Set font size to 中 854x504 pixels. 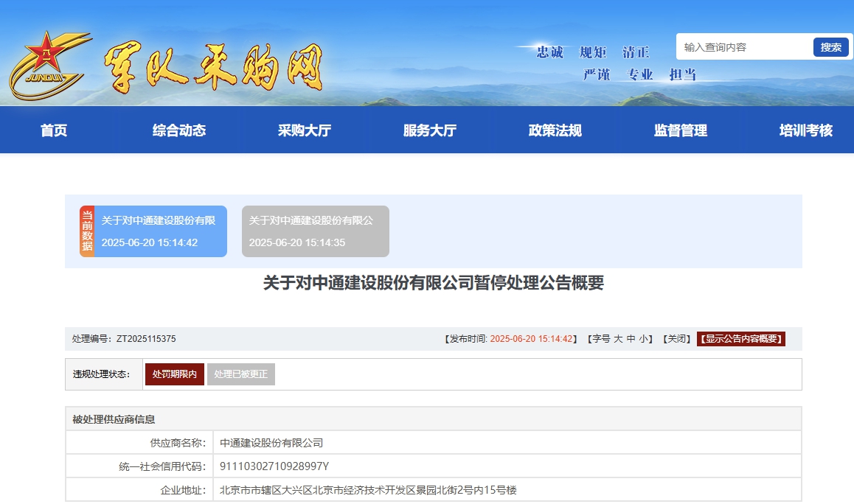[631, 338]
